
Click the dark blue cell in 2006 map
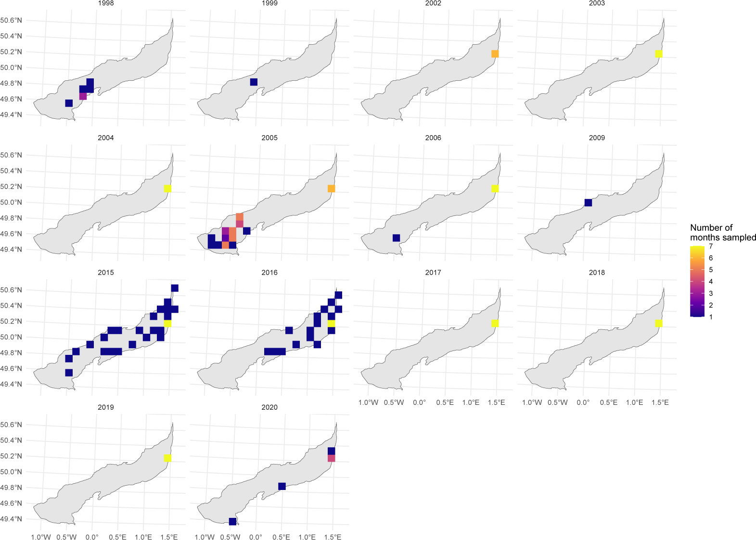point(396,238)
